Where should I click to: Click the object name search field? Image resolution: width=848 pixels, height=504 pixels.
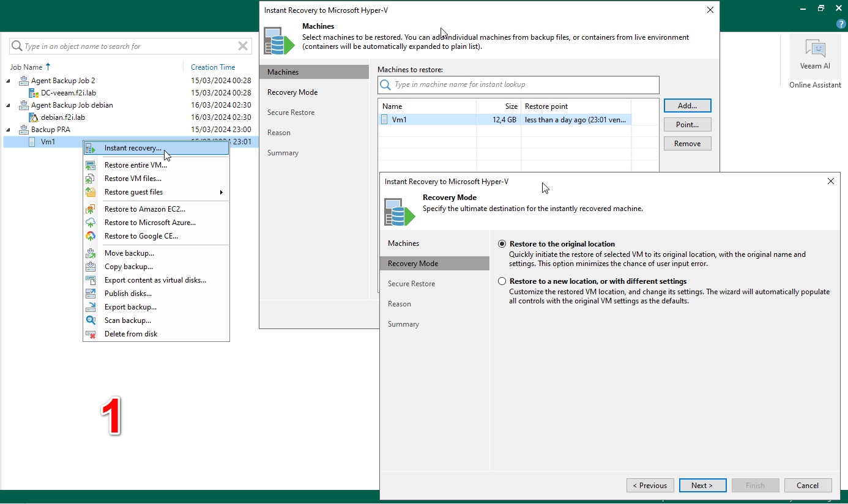coord(130,46)
